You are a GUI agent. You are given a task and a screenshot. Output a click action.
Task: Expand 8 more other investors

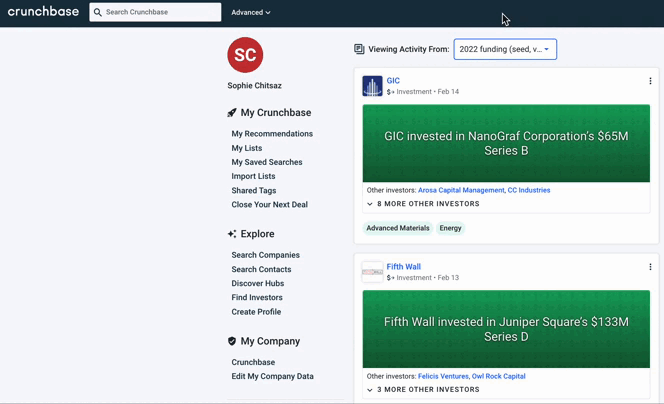(423, 204)
